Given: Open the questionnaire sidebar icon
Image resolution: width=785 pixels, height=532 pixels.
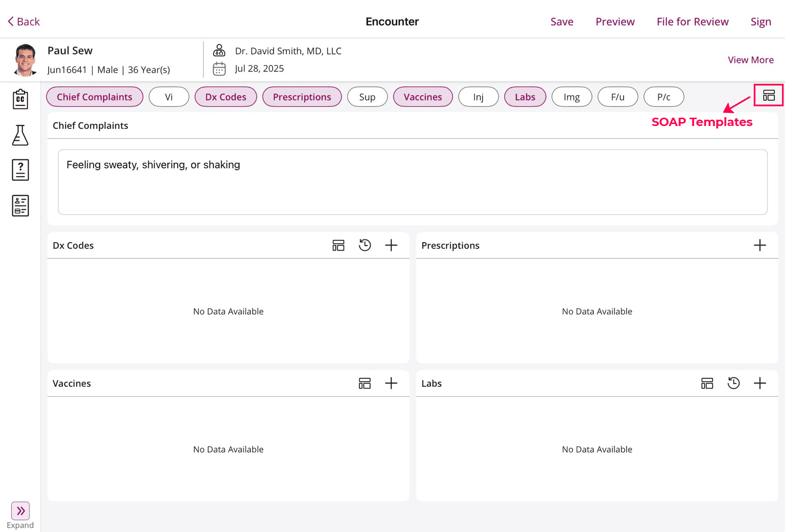Looking at the screenshot, I should [x=20, y=170].
